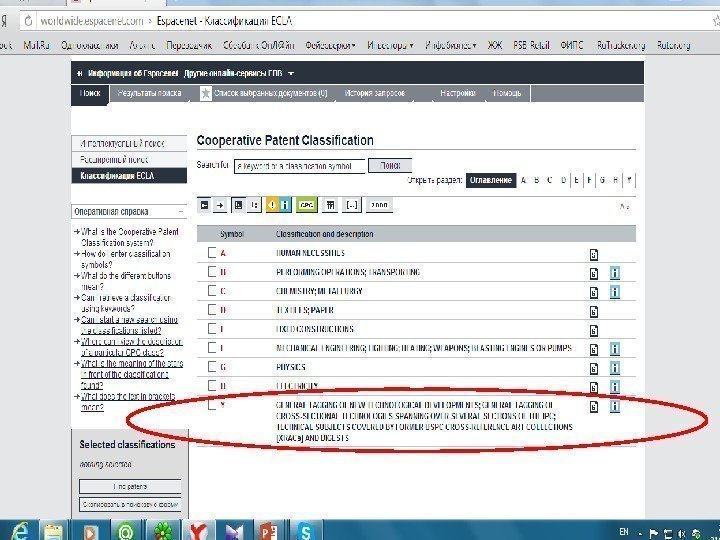Check the box for section B PERFORMING OPERATIONS
The width and height of the screenshot is (720, 540).
click(212, 271)
